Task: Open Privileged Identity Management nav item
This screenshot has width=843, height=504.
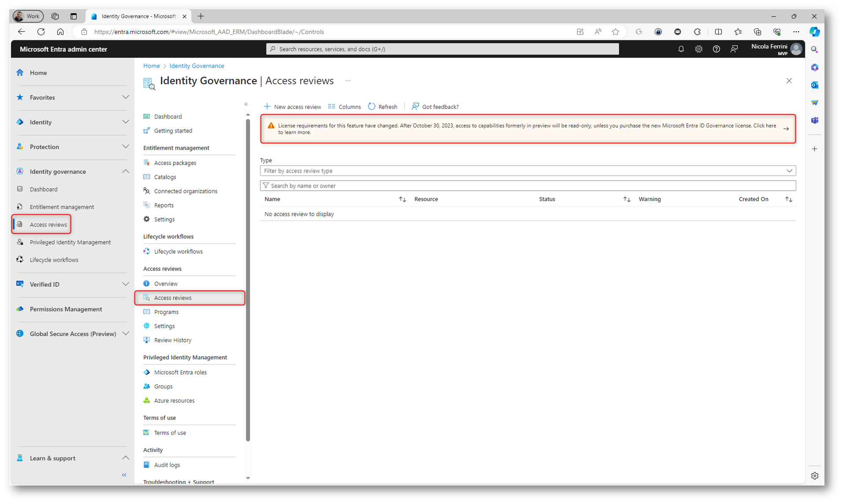Action: coord(71,242)
